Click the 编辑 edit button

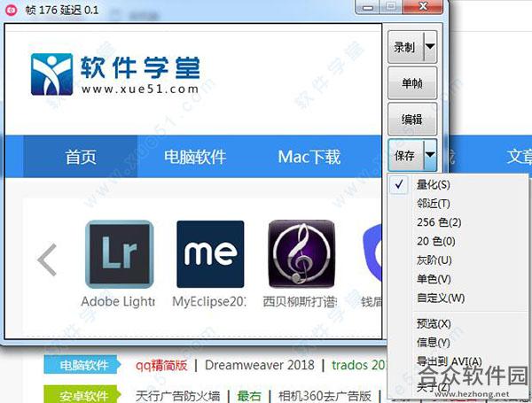click(412, 120)
